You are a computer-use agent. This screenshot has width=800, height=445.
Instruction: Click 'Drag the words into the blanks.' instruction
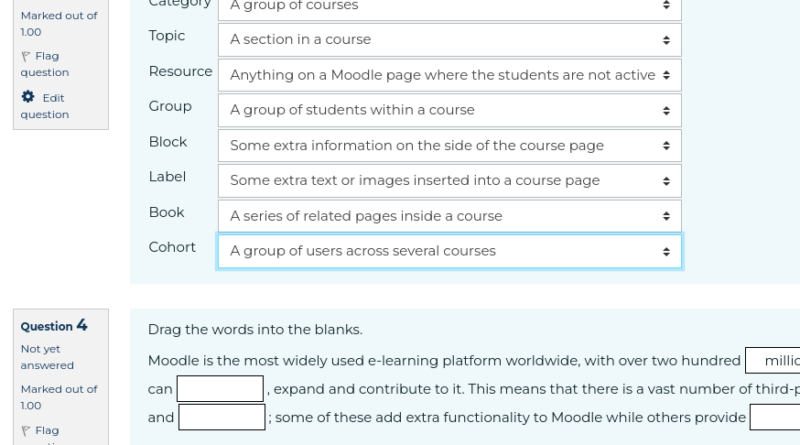(255, 330)
